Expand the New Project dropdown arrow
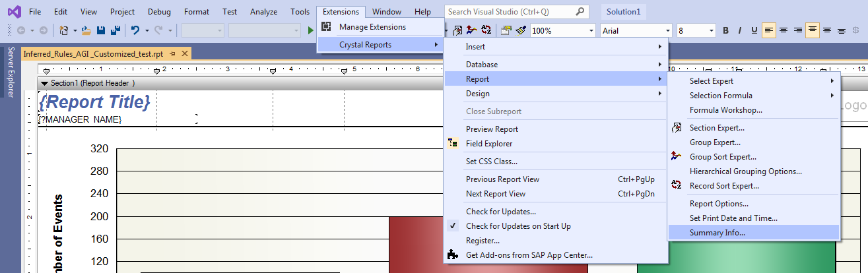The height and width of the screenshot is (273, 868). tap(75, 30)
